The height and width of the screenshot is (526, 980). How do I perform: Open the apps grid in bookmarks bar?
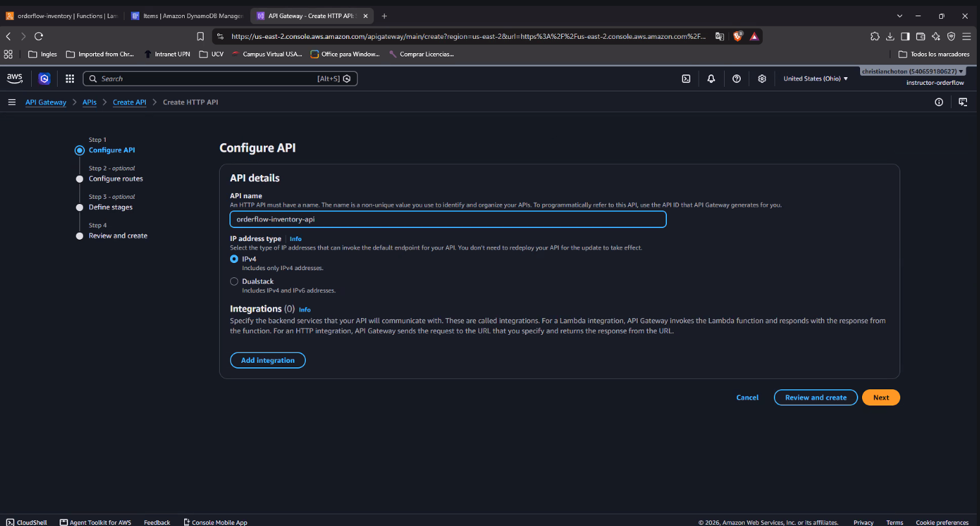click(x=8, y=54)
